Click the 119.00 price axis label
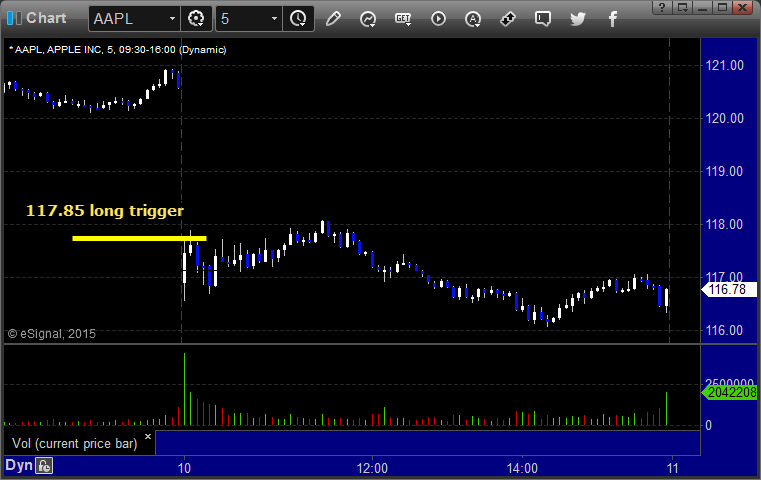Image resolution: width=761 pixels, height=480 pixels. pyautogui.click(x=724, y=171)
